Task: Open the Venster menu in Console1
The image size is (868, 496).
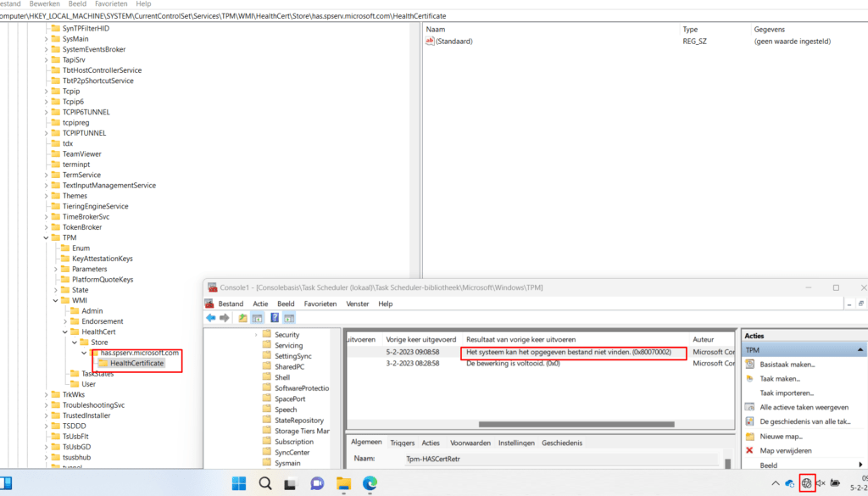Action: (358, 304)
